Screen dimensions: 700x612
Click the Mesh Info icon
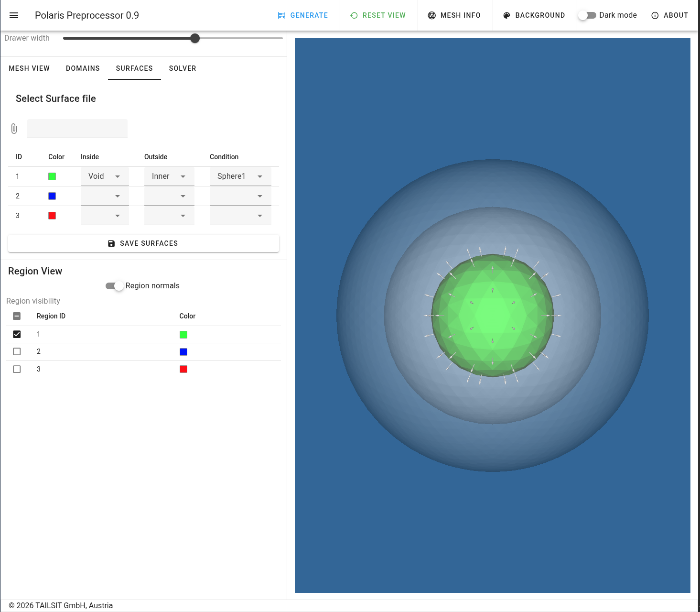point(432,15)
